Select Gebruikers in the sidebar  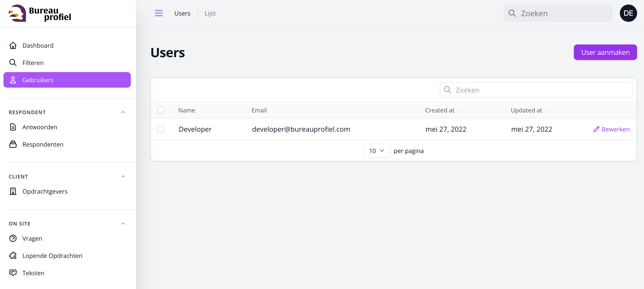click(x=67, y=80)
